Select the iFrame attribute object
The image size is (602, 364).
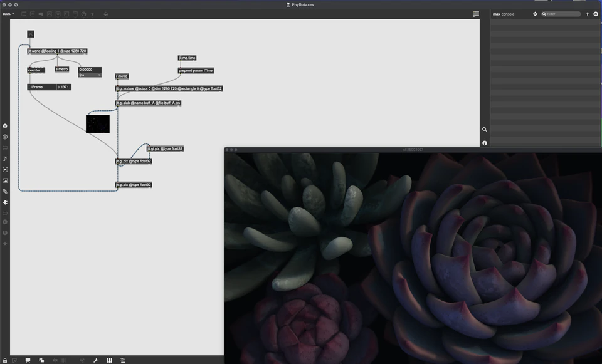pyautogui.click(x=42, y=87)
